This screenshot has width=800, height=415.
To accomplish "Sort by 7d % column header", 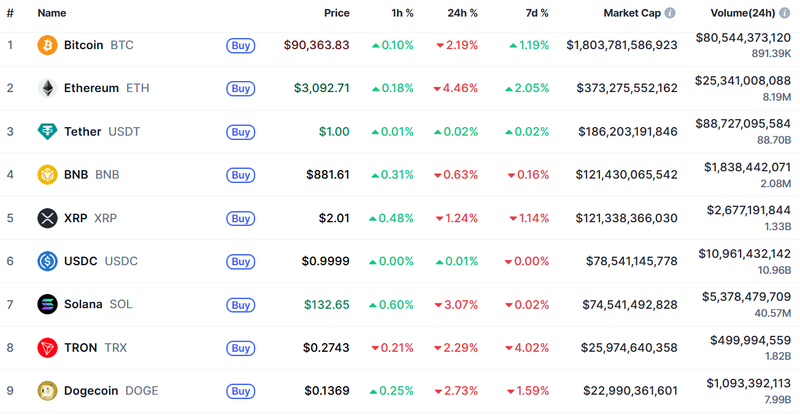I will click(537, 13).
